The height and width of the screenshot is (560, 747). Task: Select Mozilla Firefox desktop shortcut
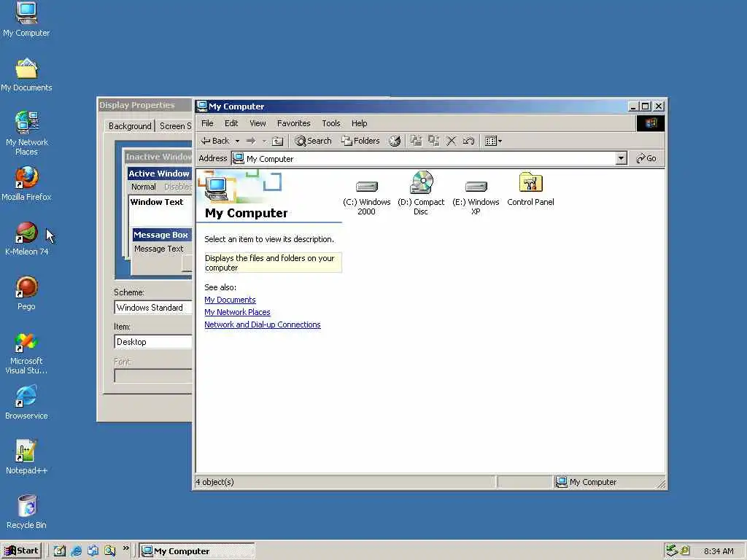tap(26, 184)
